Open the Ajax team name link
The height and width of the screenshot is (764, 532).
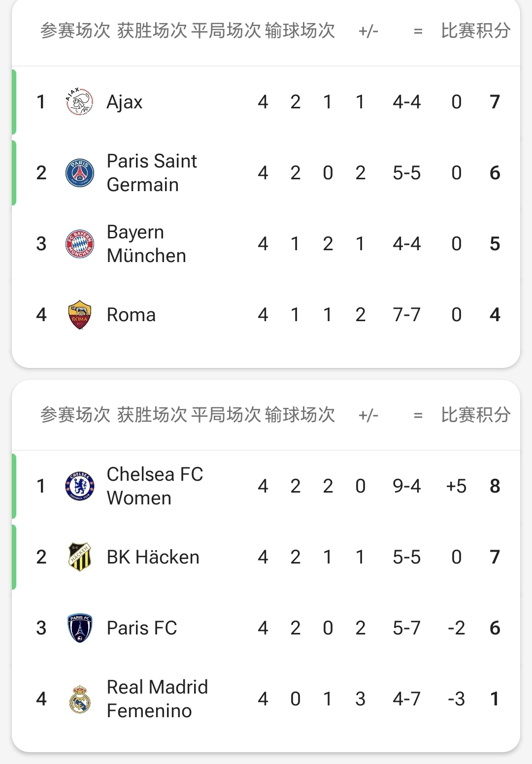click(x=125, y=102)
